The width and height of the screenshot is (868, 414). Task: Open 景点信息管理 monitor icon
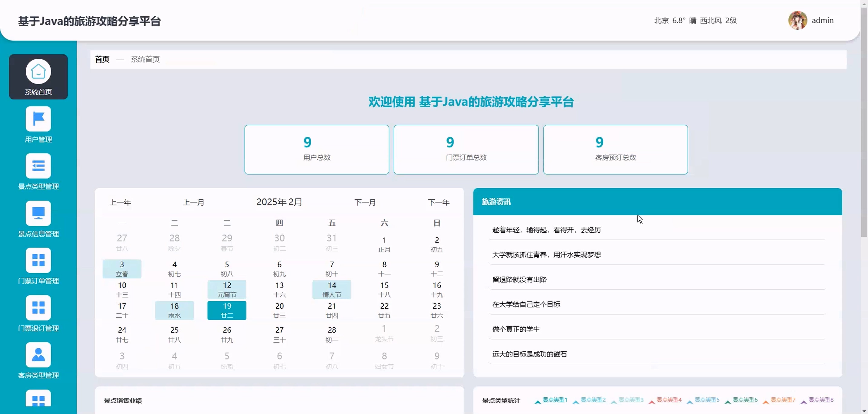tap(38, 213)
